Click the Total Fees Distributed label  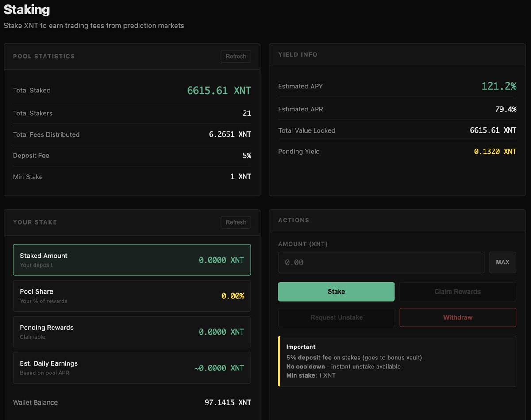[x=46, y=134]
